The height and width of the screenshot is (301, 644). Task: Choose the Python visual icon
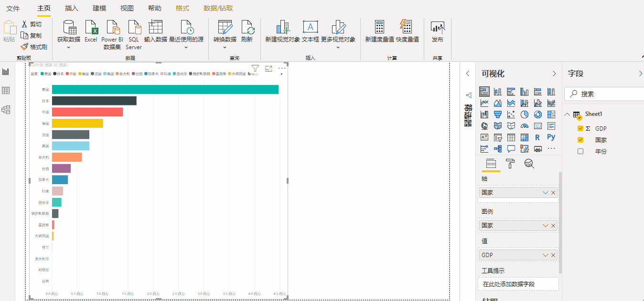tap(551, 137)
